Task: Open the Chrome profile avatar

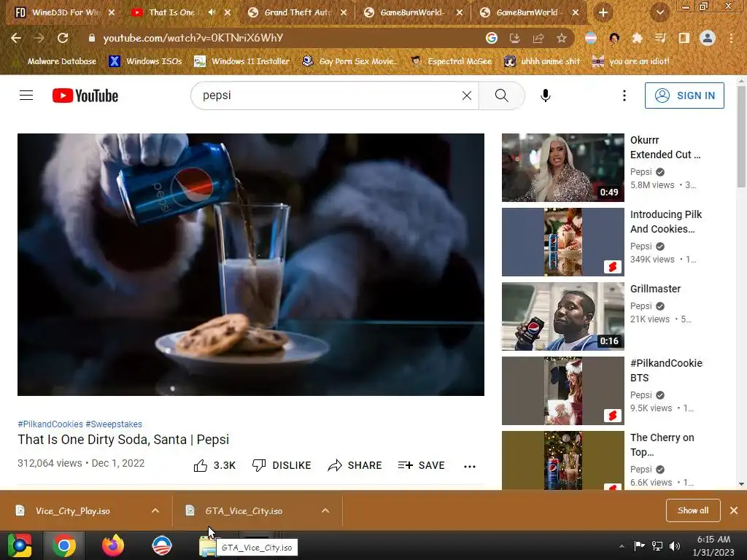Action: coord(708,38)
